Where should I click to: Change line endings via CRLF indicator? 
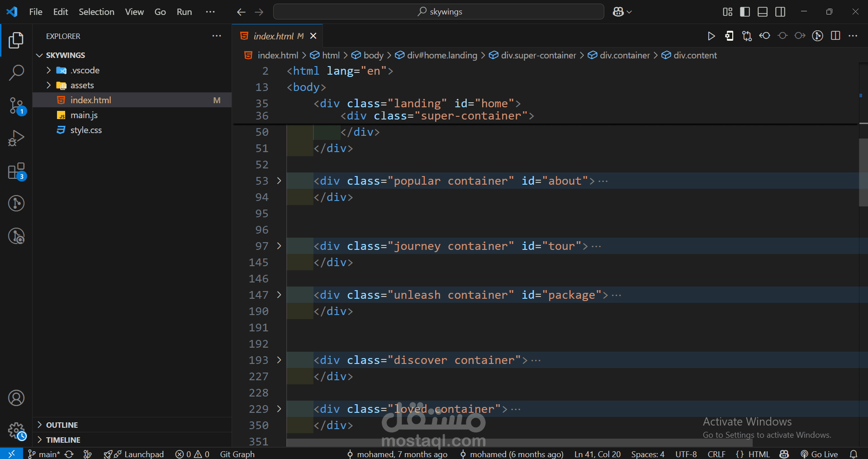pyautogui.click(x=716, y=454)
